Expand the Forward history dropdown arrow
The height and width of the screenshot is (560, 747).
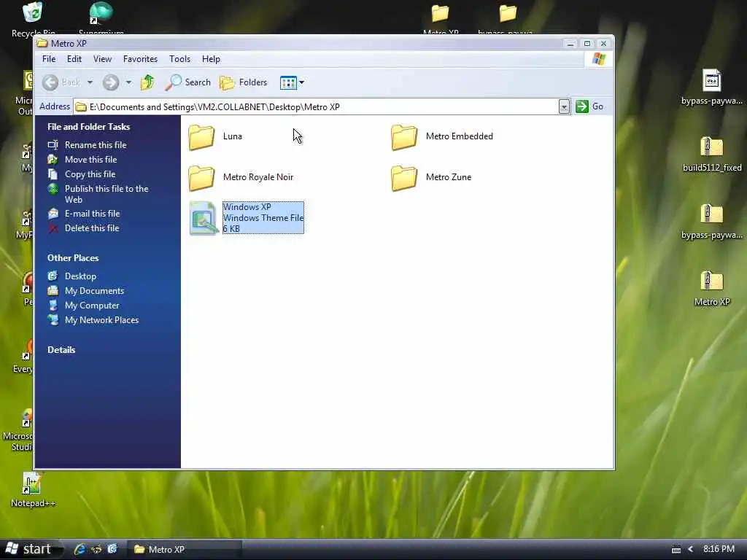[128, 82]
